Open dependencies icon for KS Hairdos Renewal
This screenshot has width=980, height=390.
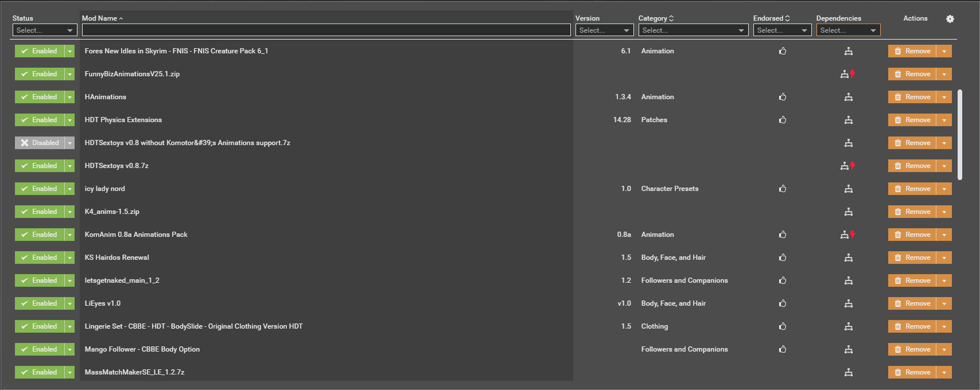[x=849, y=258]
